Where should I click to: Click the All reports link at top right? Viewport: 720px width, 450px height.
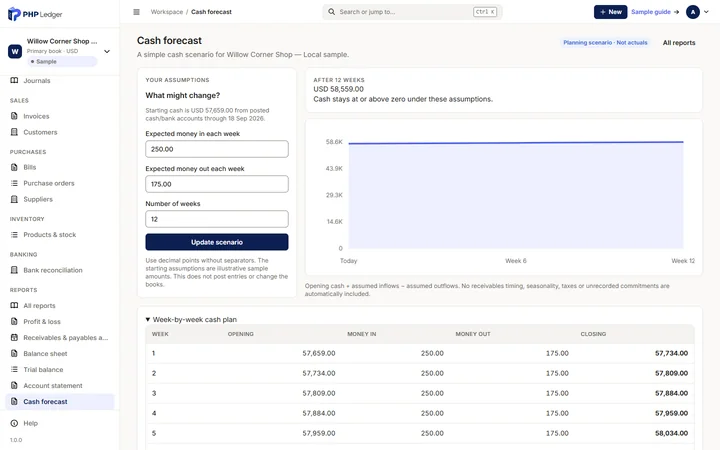click(x=679, y=43)
